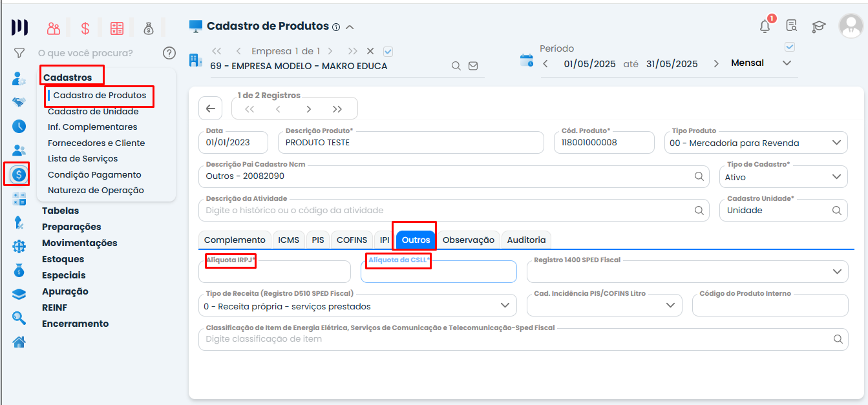Image resolution: width=868 pixels, height=405 pixels.
Task: Click the stacked layers sidebar icon
Action: tap(19, 294)
